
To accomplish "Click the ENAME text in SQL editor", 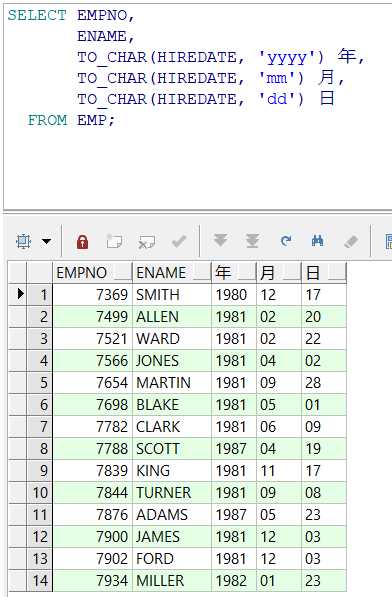I will pos(102,36).
